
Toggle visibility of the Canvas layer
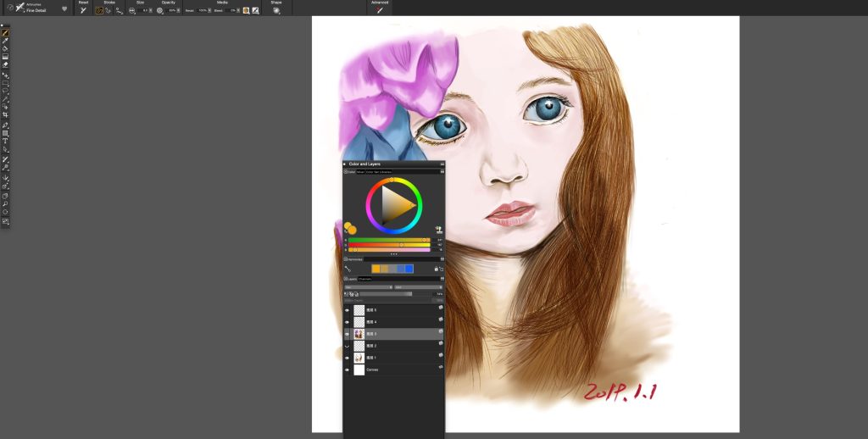347,370
